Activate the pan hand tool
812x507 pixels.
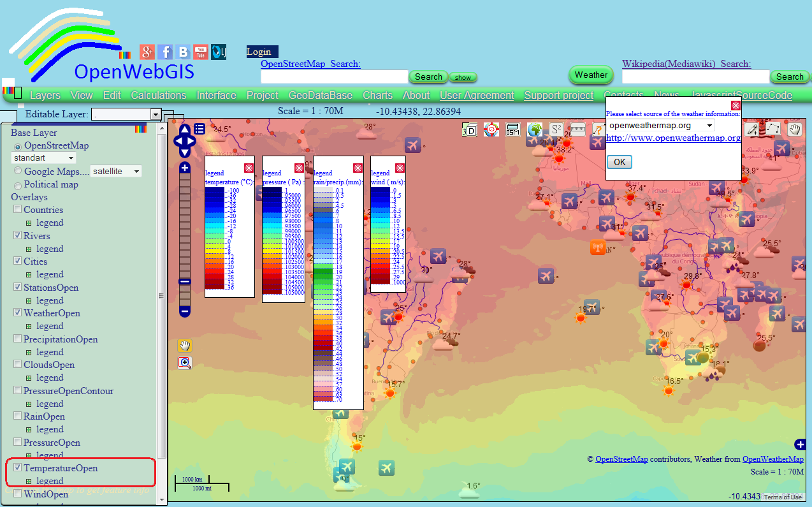click(x=184, y=345)
